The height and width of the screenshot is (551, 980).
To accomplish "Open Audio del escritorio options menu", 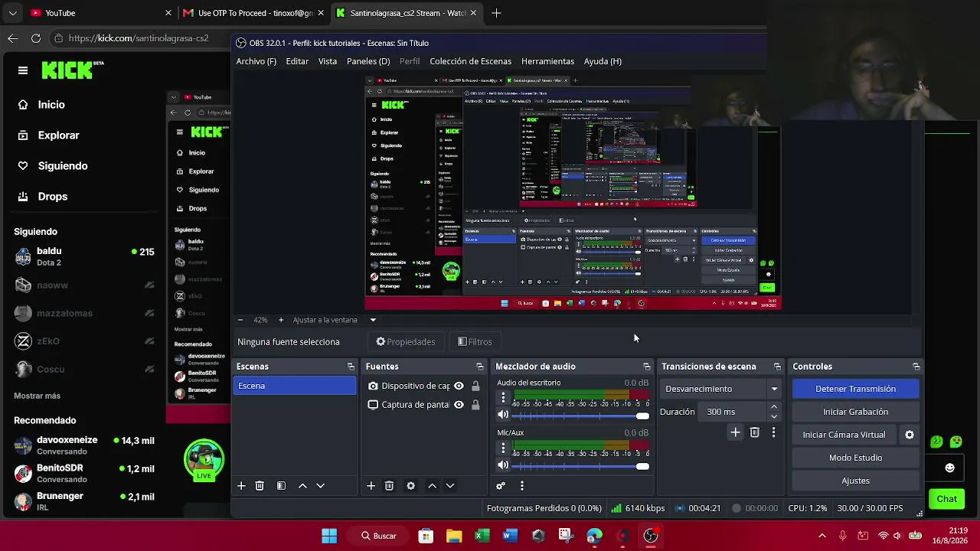I will click(503, 398).
